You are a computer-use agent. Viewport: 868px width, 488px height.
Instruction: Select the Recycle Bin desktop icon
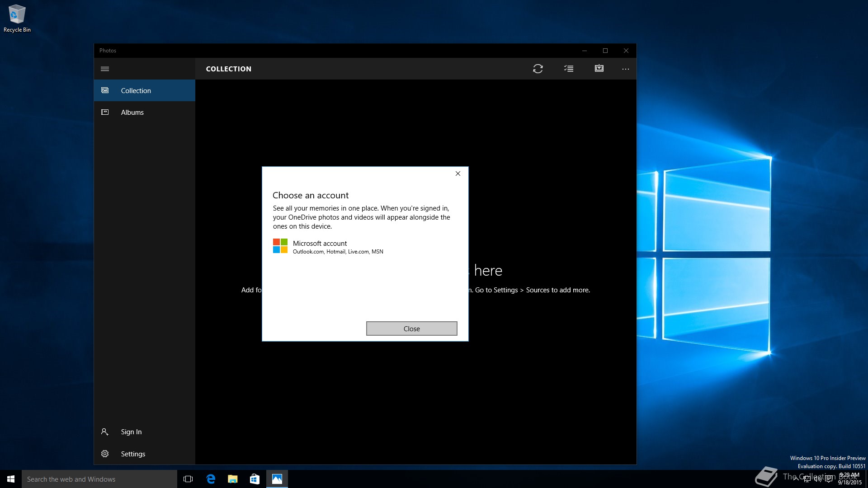point(17,19)
